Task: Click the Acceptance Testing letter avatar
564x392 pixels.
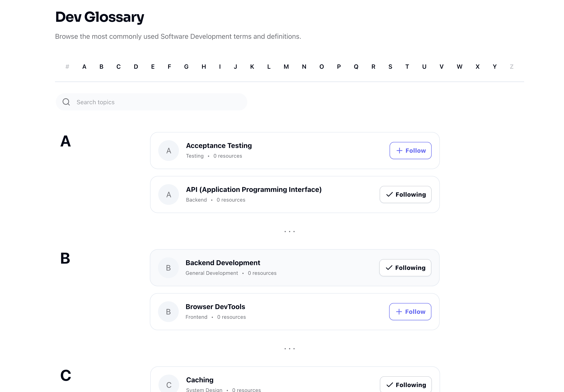Action: pos(169,151)
